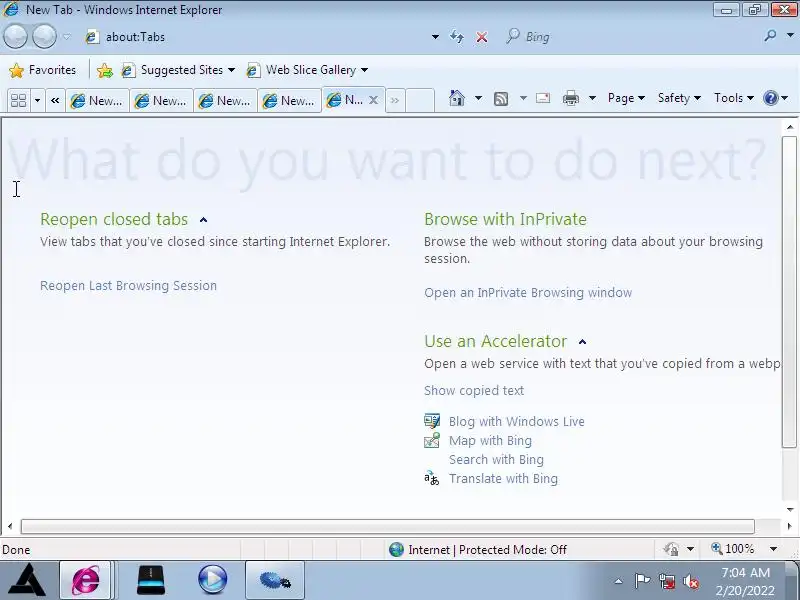The height and width of the screenshot is (600, 800).
Task: Click Internet Protected Mode status zone
Action: click(478, 549)
